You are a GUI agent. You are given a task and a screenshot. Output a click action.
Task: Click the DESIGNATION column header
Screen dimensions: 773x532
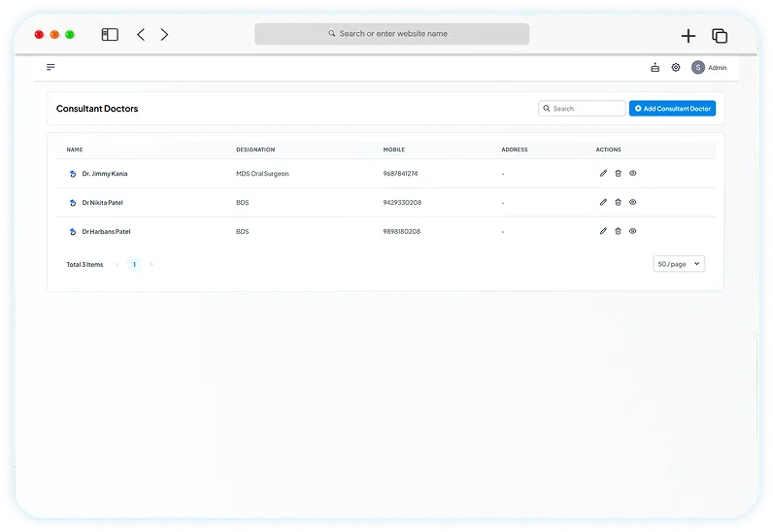point(255,150)
